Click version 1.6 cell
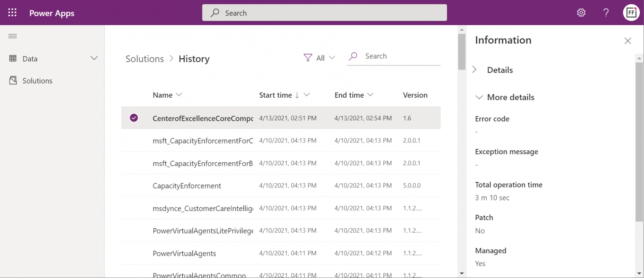Viewport: 644px width, 278px height. [x=407, y=118]
